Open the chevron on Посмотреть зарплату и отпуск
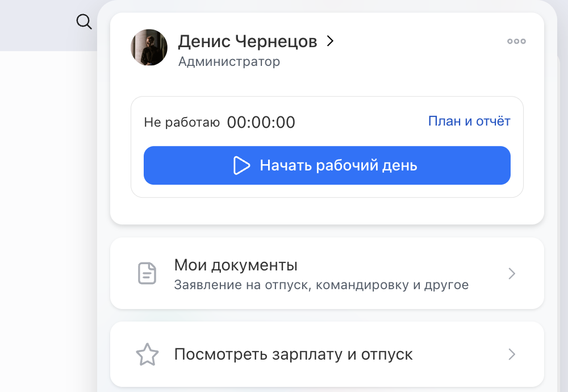The image size is (568, 392). click(512, 355)
